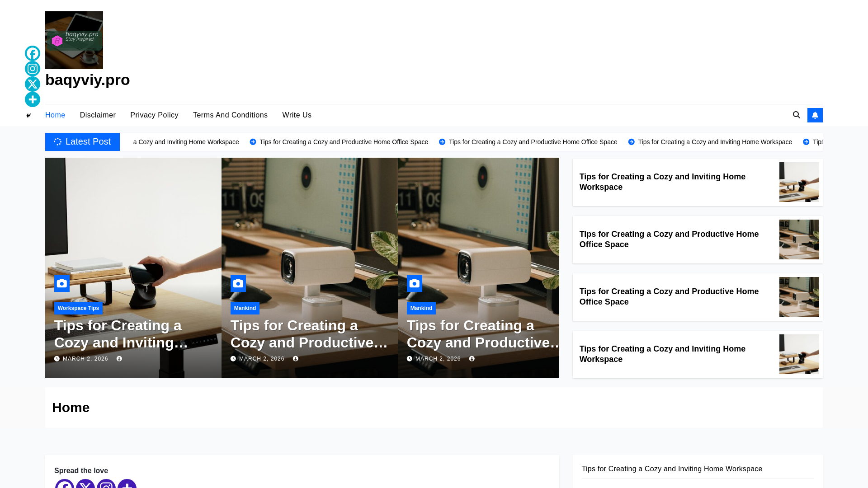Open Mankind tag on the middle slide
This screenshot has width=868, height=488.
click(245, 308)
